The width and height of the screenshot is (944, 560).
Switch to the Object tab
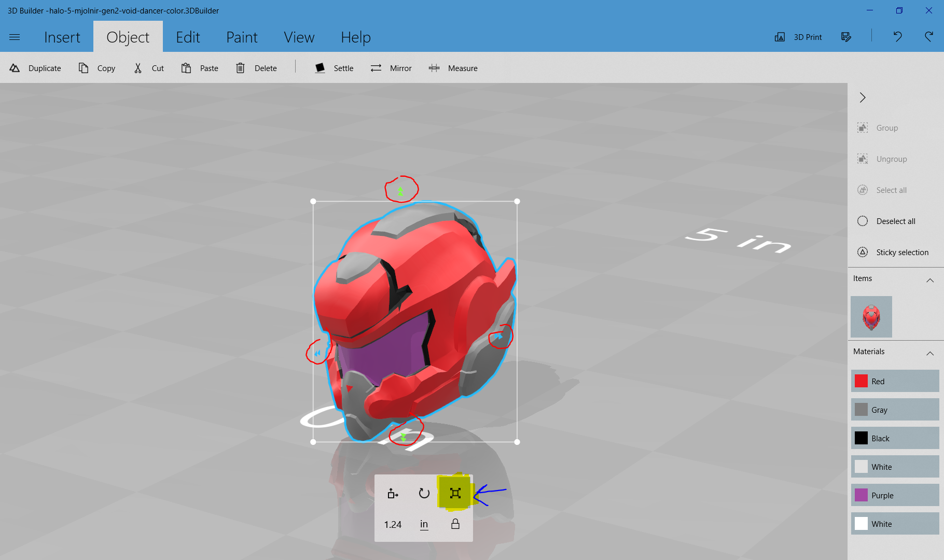point(128,37)
